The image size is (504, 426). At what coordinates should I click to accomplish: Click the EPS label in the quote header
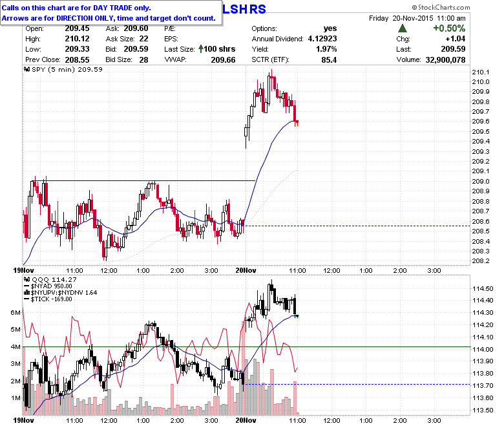click(x=171, y=39)
